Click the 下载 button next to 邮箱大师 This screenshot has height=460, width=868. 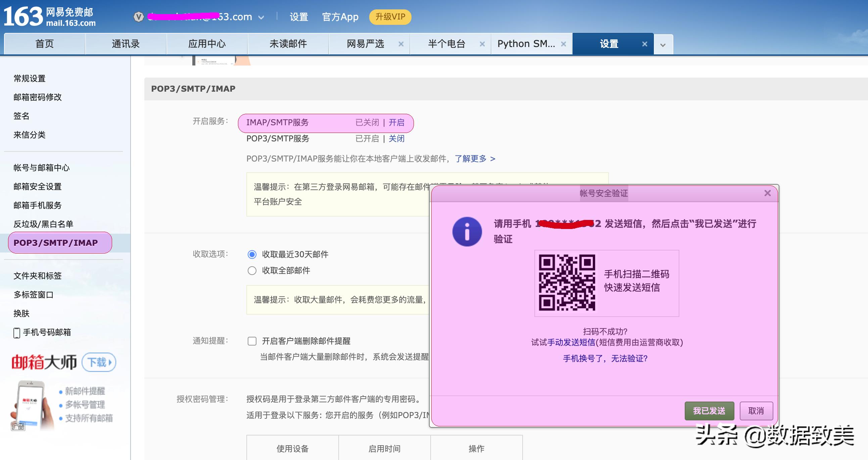pos(98,362)
